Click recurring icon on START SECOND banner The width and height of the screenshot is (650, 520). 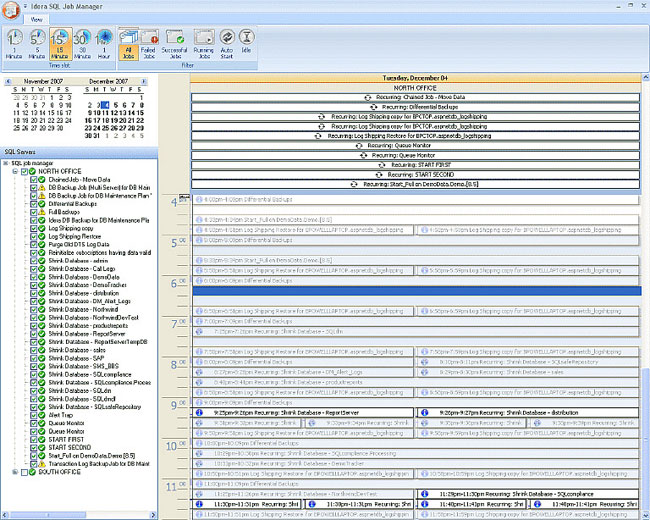point(379,175)
